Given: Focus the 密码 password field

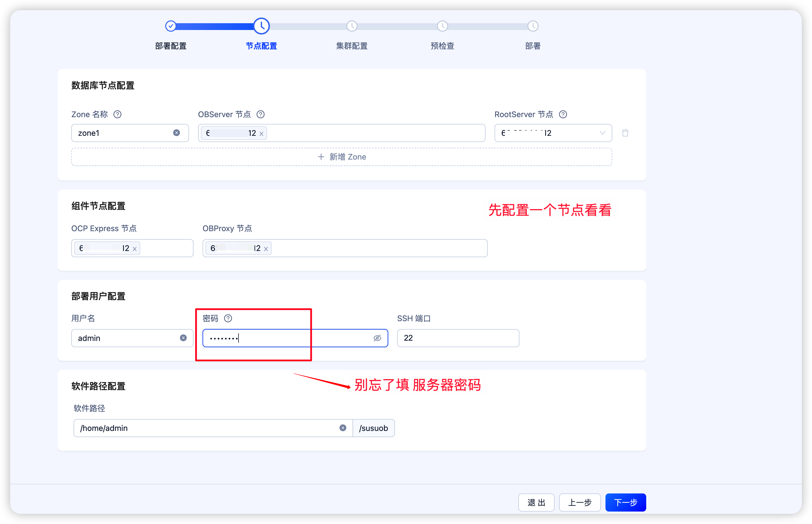Looking at the screenshot, I should 295,338.
